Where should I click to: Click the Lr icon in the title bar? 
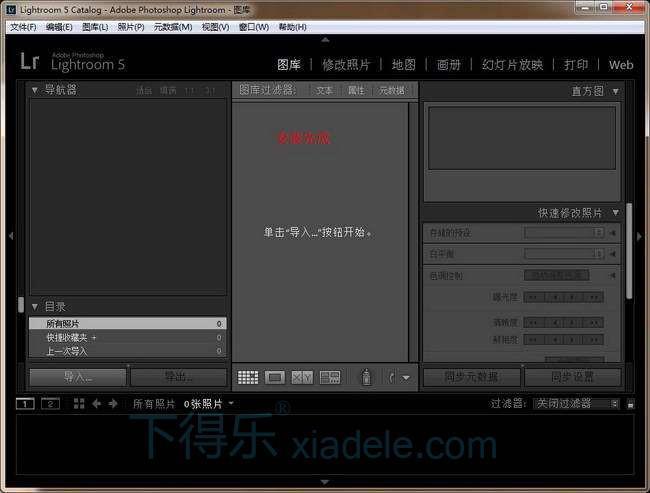click(x=11, y=9)
